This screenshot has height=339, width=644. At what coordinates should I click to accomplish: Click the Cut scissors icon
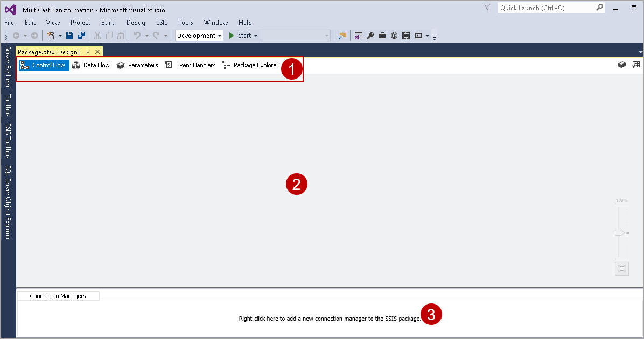97,36
